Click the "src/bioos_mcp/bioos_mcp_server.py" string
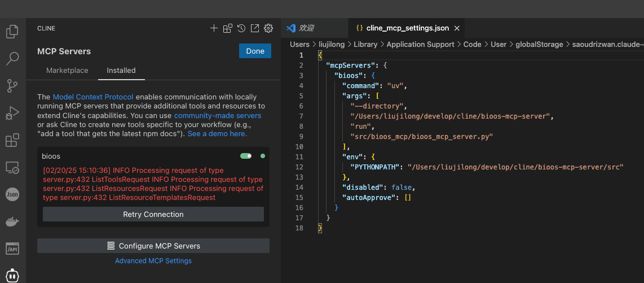Image resolution: width=644 pixels, height=283 pixels. pyautogui.click(x=421, y=136)
